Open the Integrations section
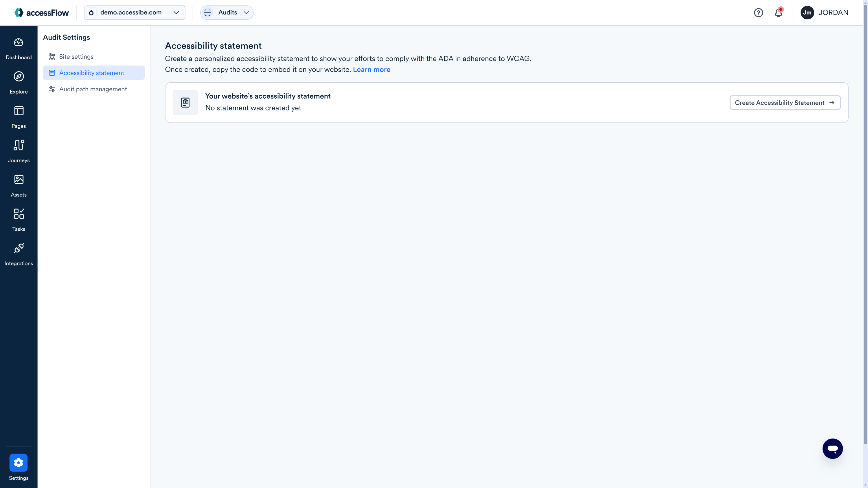This screenshot has width=868, height=488. click(19, 254)
